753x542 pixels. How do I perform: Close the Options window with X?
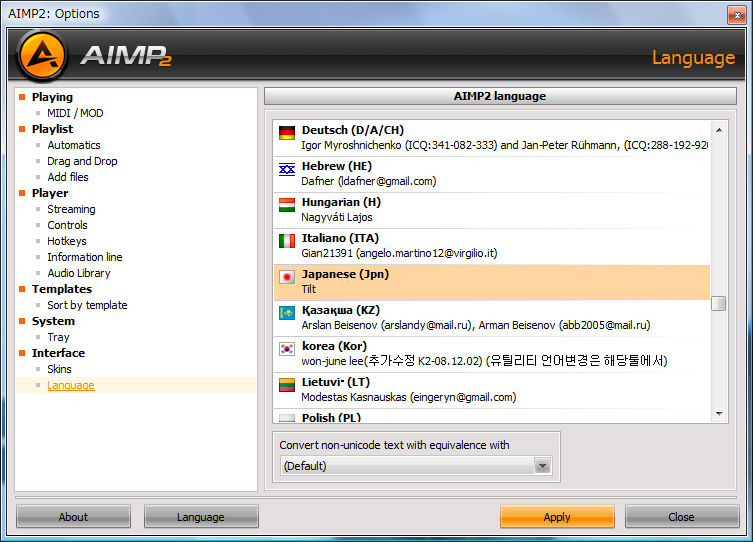(737, 15)
